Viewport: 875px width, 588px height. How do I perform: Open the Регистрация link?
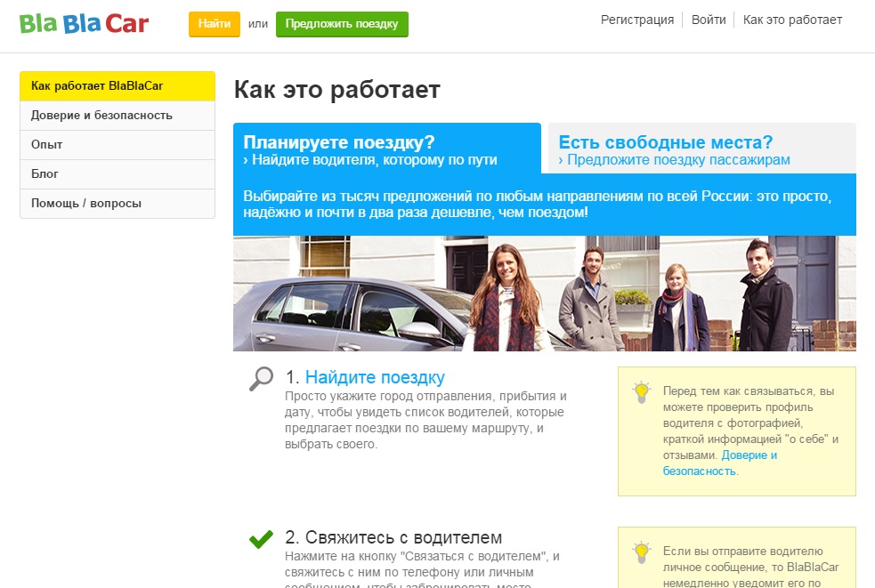click(x=637, y=20)
